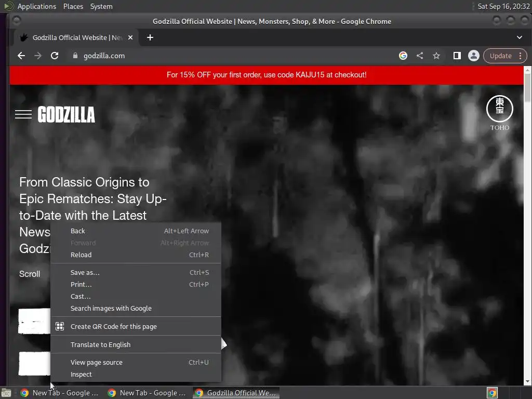Select Search images with Google
The width and height of the screenshot is (532, 399).
[136, 309]
